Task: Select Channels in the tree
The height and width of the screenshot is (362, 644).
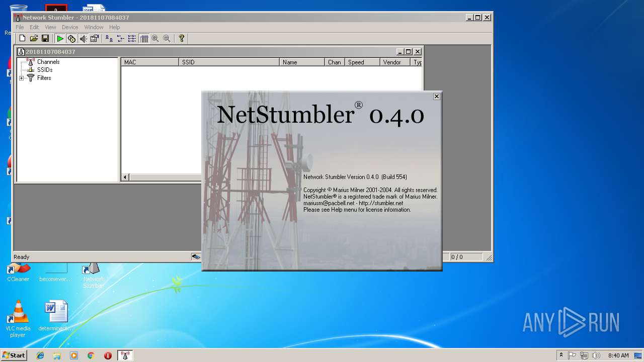Action: pos(48,62)
